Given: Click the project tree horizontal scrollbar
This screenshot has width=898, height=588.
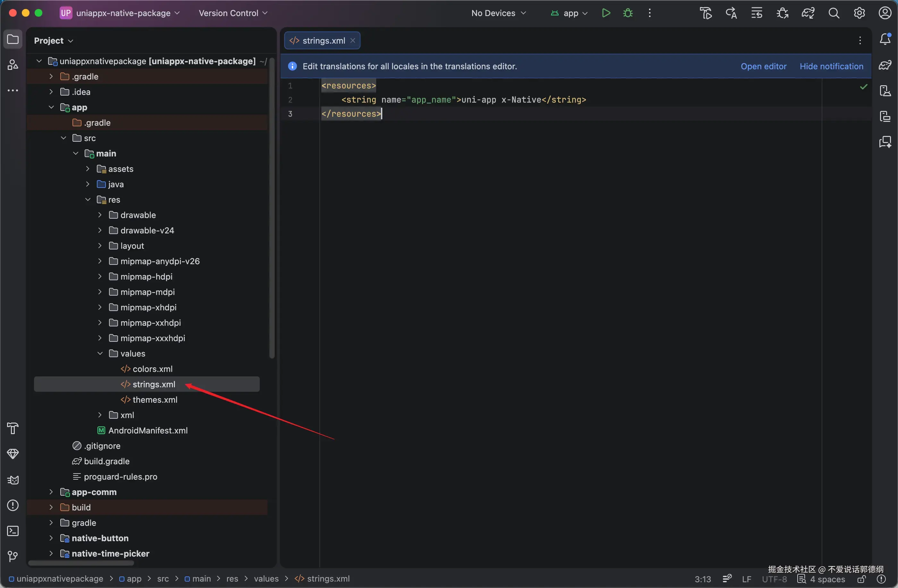Looking at the screenshot, I should [x=81, y=563].
